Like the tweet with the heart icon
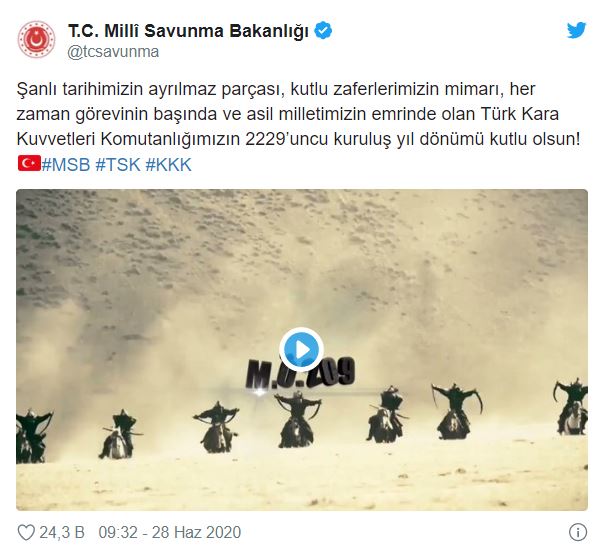This screenshot has height=555, width=603. 26,532
